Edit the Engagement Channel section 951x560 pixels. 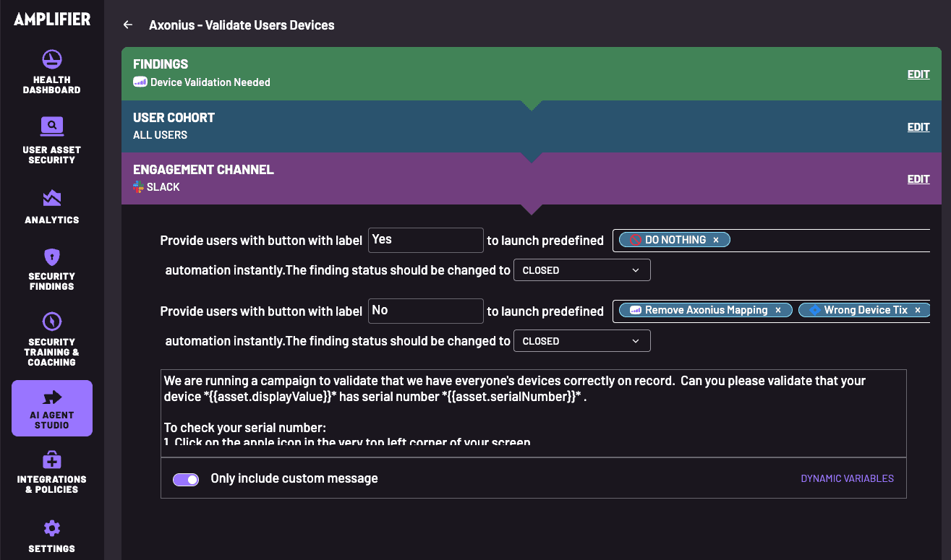(918, 179)
